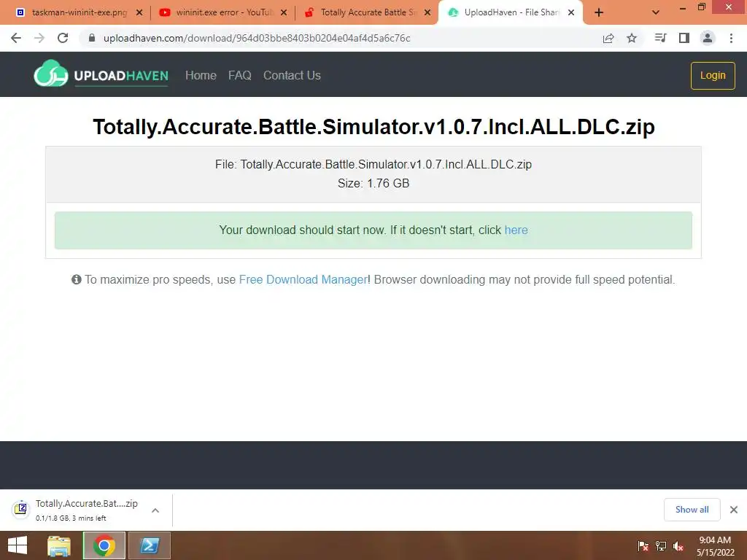Click the browser forward arrow

(39, 38)
